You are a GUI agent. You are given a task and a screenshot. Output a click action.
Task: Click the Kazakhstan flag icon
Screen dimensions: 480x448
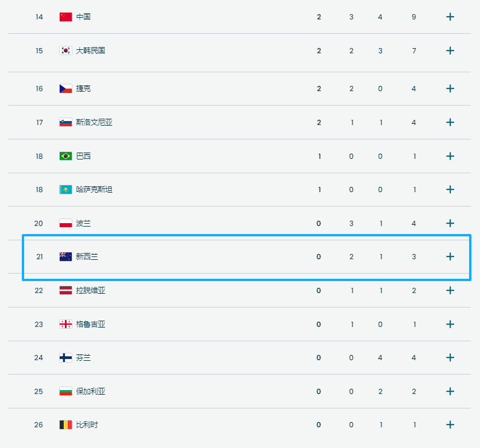tap(65, 189)
